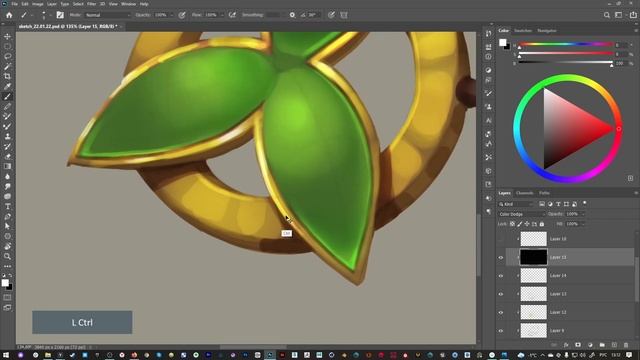Create a new layer icon
640x360 pixels.
click(x=614, y=345)
